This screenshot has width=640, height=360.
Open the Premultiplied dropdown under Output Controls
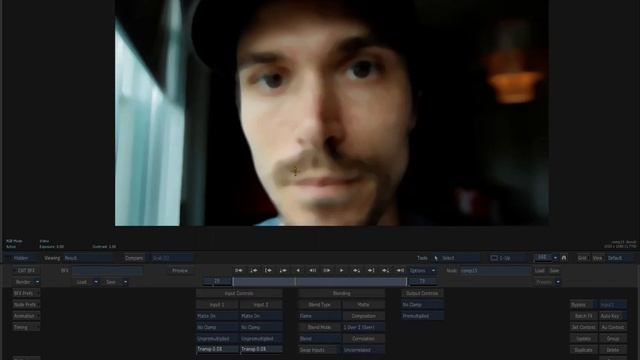coord(422,316)
